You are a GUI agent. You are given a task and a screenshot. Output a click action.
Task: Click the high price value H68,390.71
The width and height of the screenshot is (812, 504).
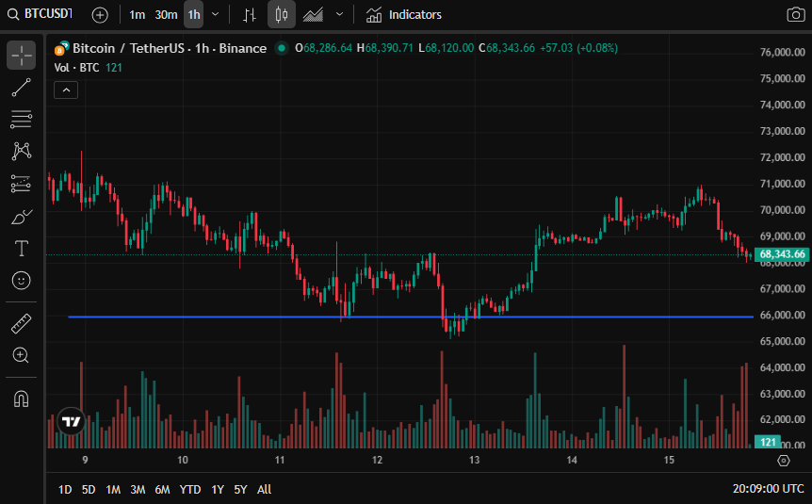pyautogui.click(x=384, y=48)
